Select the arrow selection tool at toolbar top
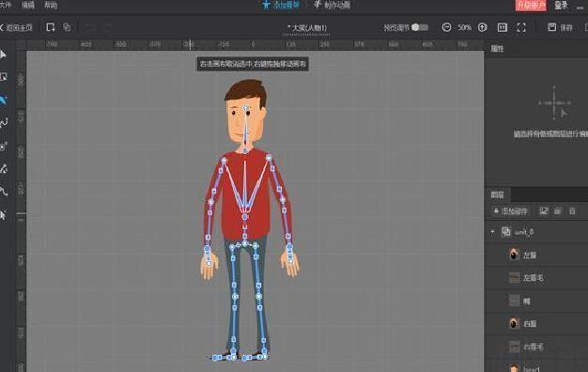588x372 pixels. coord(3,54)
